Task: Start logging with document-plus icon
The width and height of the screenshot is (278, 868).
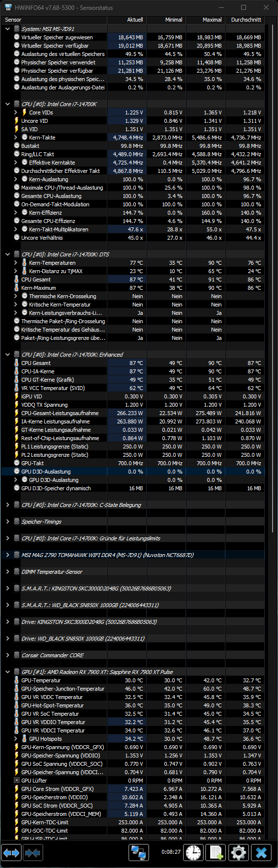Action: [216, 853]
